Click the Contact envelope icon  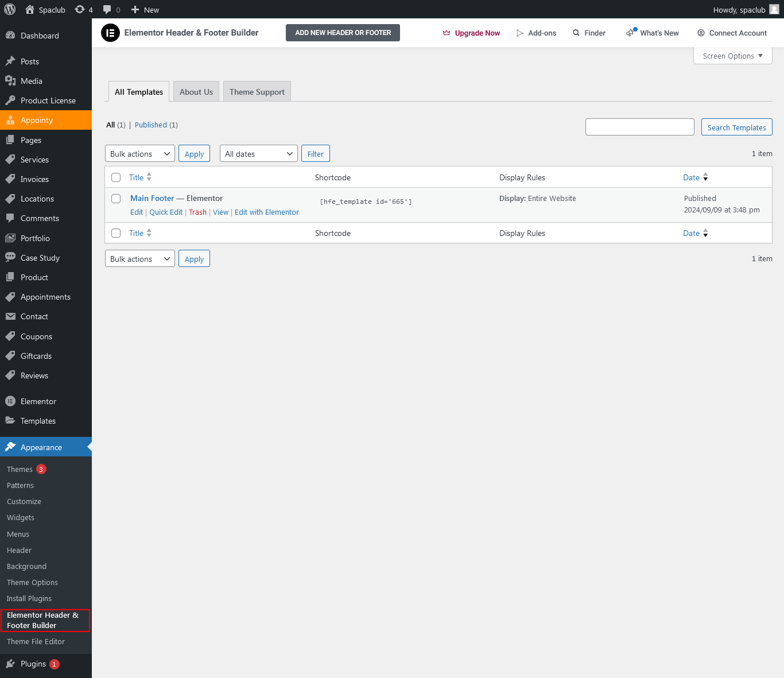coord(10,316)
